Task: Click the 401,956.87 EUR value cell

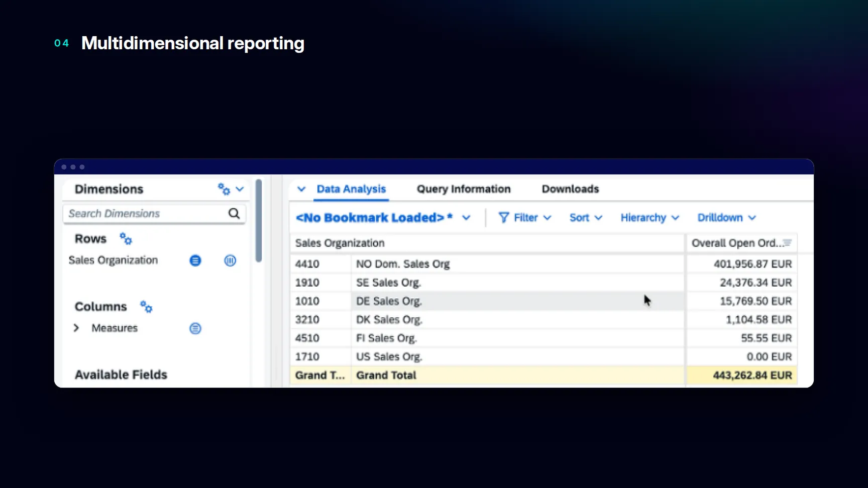Action: pyautogui.click(x=742, y=264)
